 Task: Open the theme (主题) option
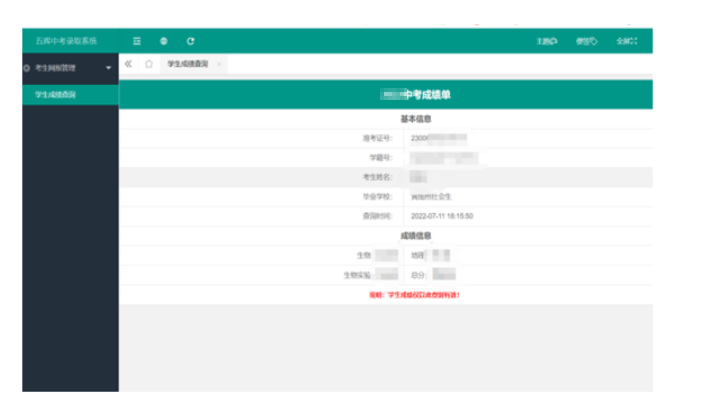546,41
